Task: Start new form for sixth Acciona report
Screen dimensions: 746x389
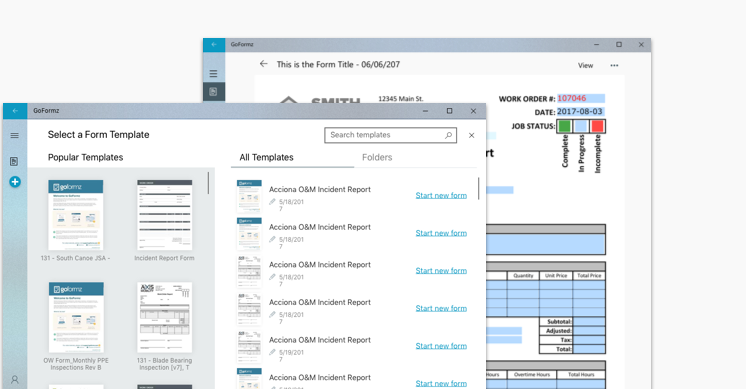Action: click(x=441, y=383)
